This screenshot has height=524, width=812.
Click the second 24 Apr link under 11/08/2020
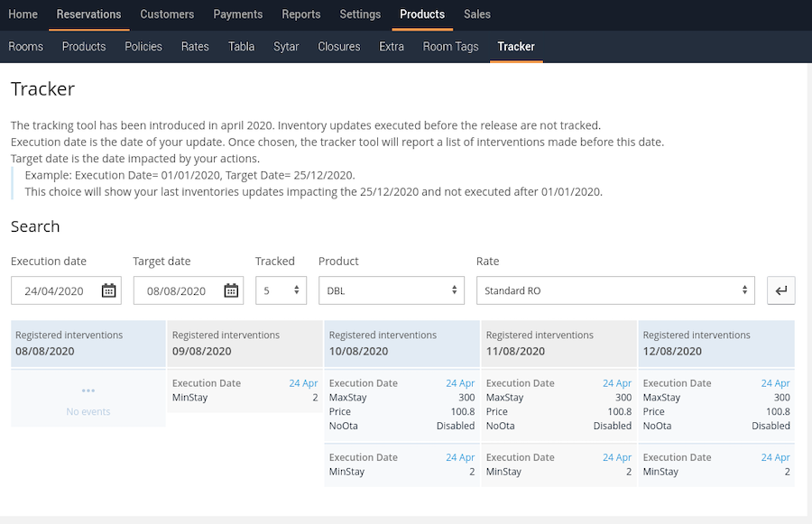[617, 457]
